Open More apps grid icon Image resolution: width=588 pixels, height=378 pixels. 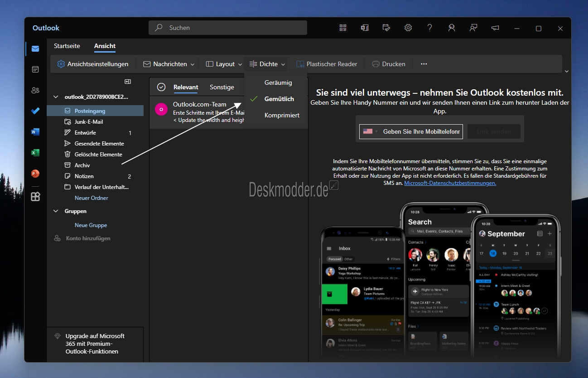tap(35, 197)
